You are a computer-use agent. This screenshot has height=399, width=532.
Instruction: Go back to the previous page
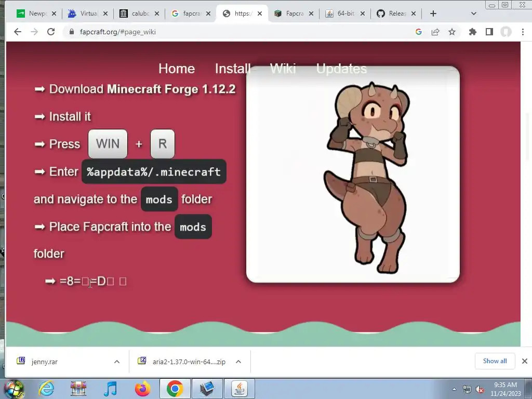click(x=18, y=32)
